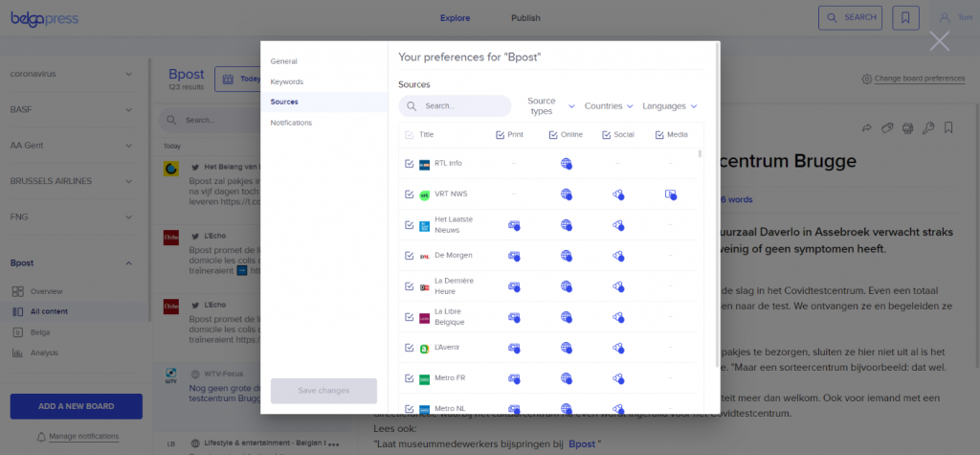Click VRT NWS media icon
Viewport: 980px width, 455px height.
pyautogui.click(x=671, y=194)
